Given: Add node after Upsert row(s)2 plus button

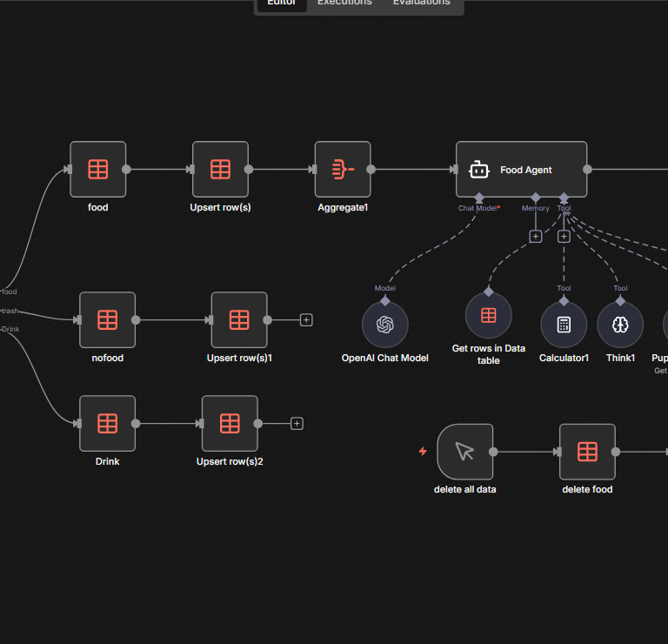Looking at the screenshot, I should 297,424.
